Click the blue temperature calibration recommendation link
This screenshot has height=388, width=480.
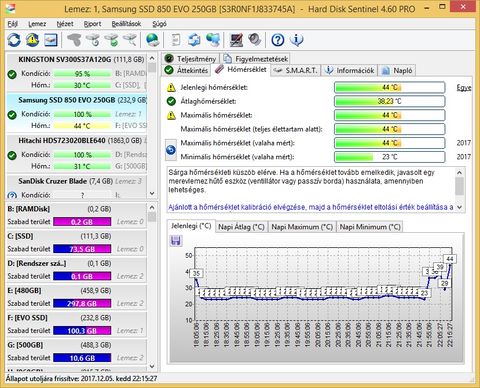pos(311,207)
